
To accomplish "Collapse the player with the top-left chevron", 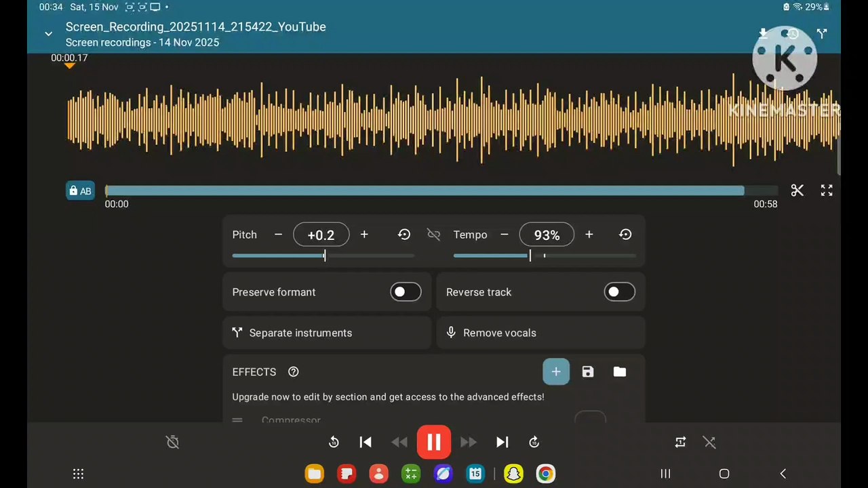I will [x=48, y=34].
